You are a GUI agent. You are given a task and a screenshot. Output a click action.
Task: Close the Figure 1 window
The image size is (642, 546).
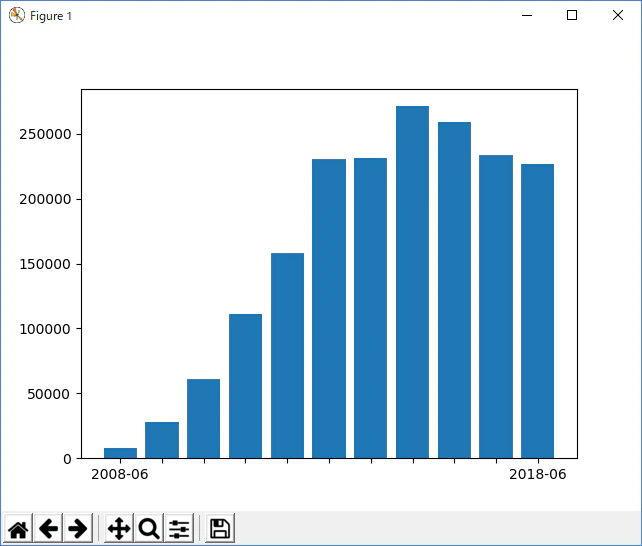coord(618,16)
